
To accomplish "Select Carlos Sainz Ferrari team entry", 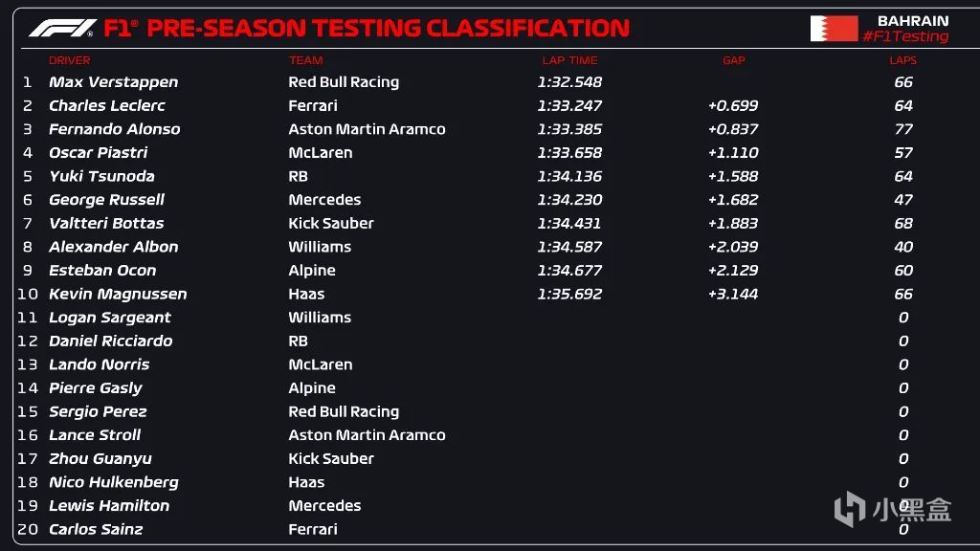I will (x=313, y=530).
